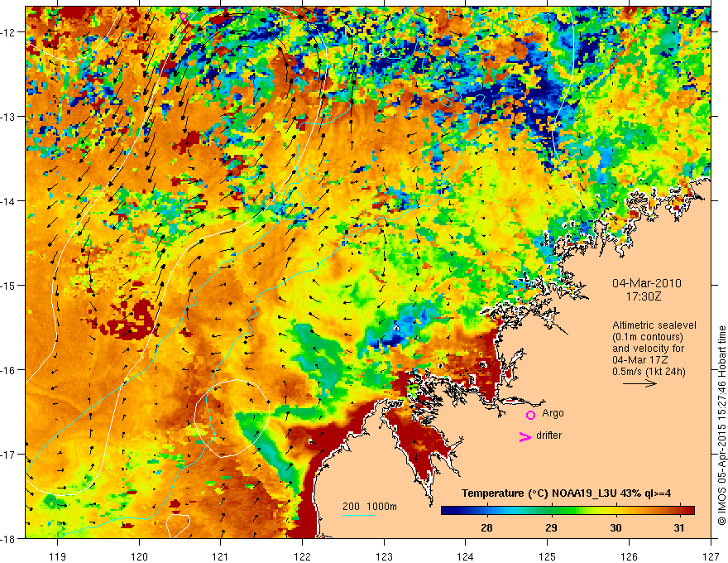The height and width of the screenshot is (563, 728).
Task: Click the longitude axis label "124"
Action: tap(466, 557)
